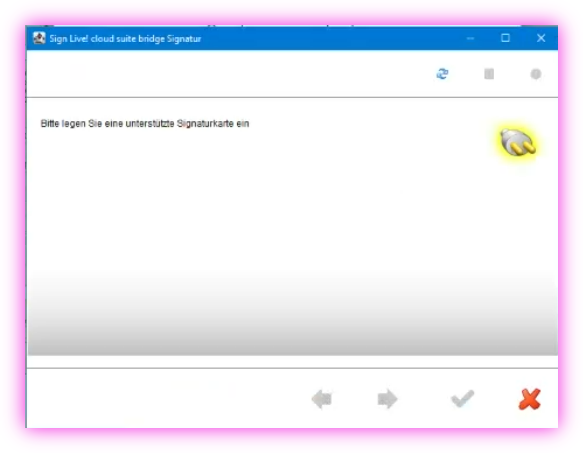Click the yellow-glowing plug connector icon
583x453 pixels.
click(518, 142)
